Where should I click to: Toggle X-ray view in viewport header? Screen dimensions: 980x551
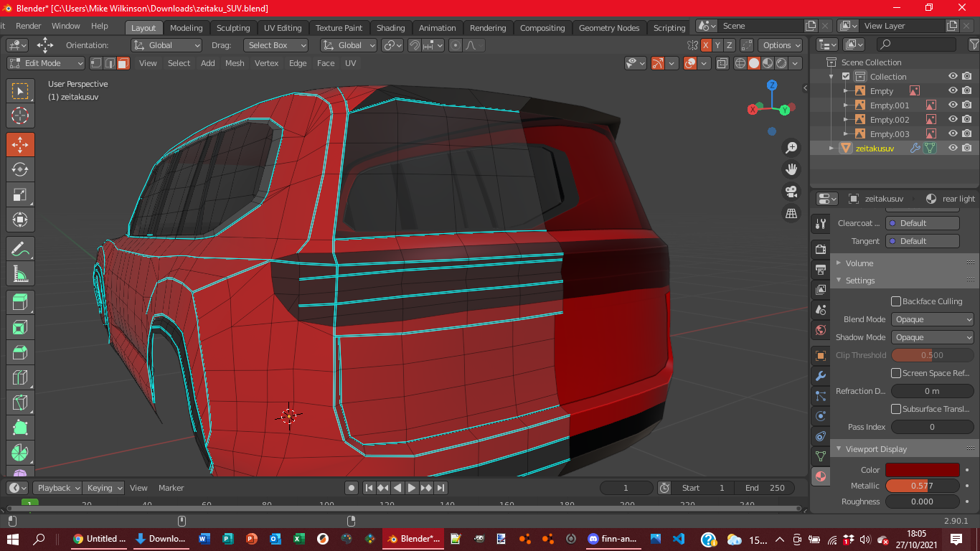point(722,63)
